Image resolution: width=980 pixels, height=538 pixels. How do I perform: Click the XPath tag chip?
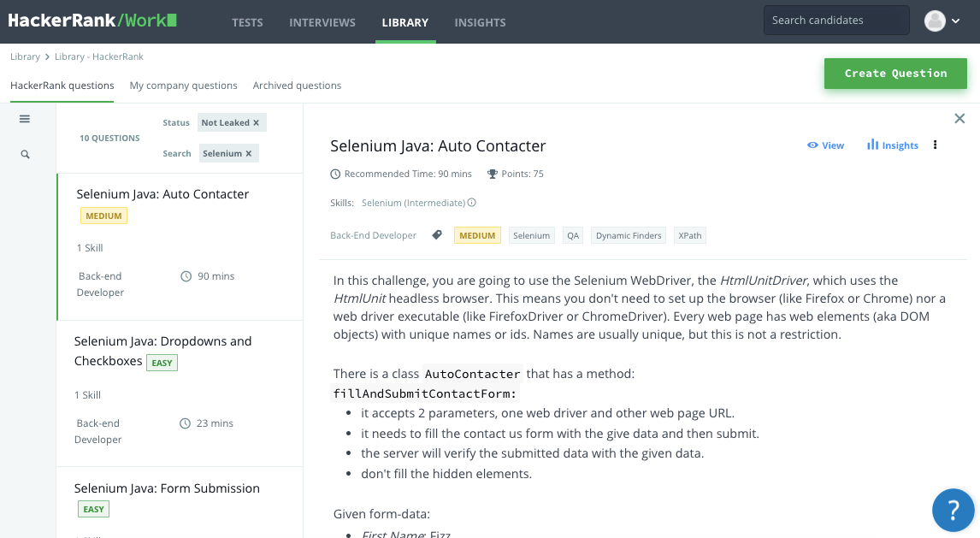(x=690, y=235)
